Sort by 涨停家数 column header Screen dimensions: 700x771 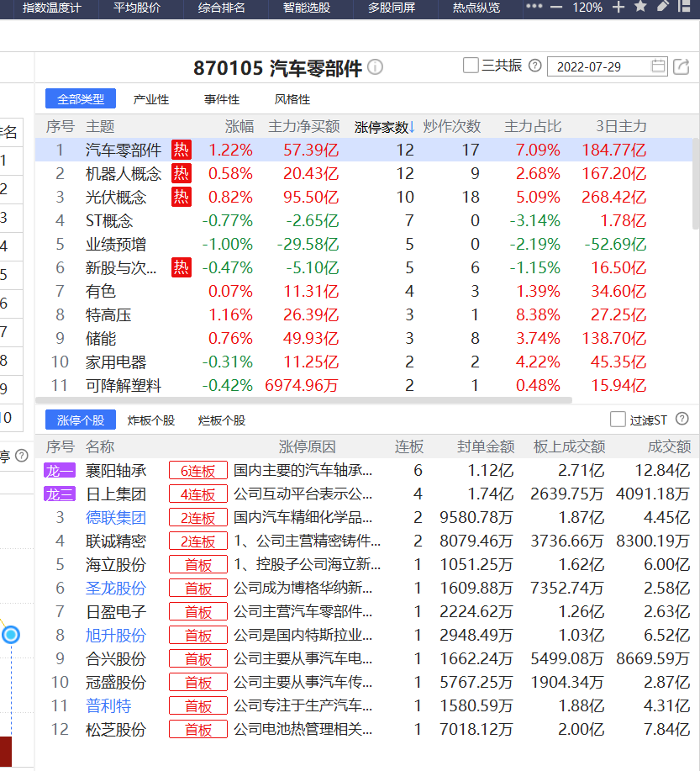point(384,127)
